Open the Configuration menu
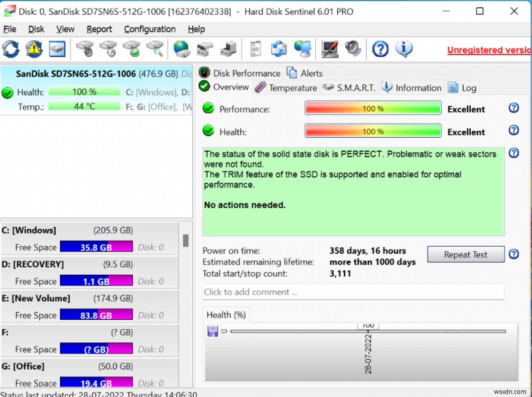The image size is (532, 397). [150, 29]
